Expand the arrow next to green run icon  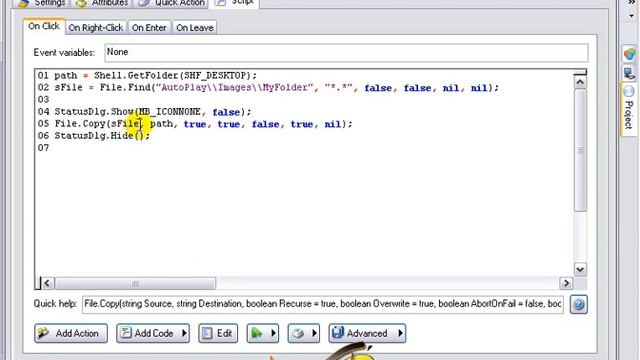[x=273, y=333]
